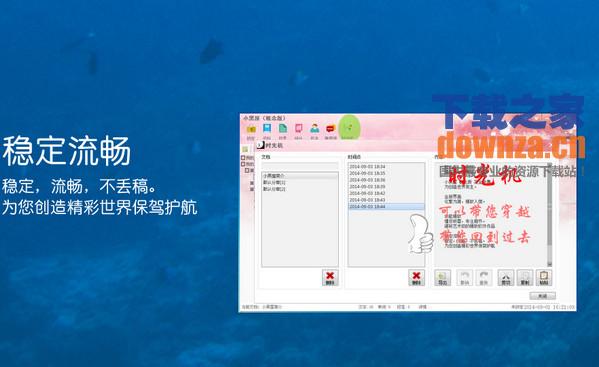Select the 18:36 timepoint entry

[386, 180]
